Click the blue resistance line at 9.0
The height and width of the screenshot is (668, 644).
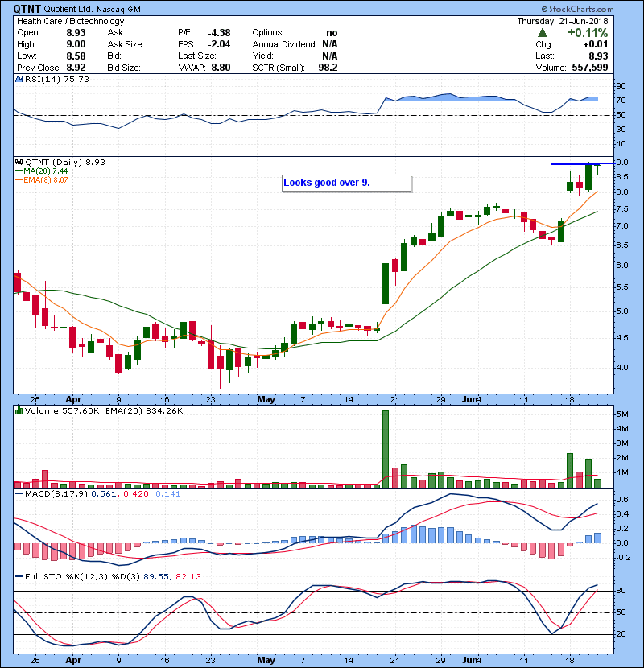coord(583,163)
